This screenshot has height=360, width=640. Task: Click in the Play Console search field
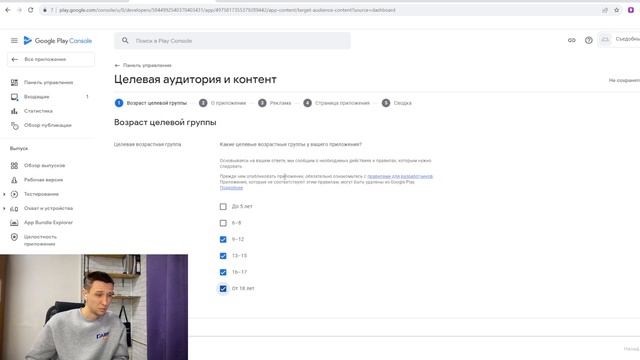point(232,40)
